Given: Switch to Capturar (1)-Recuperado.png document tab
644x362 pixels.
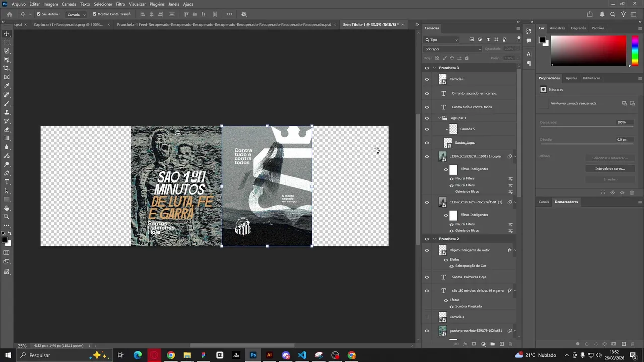Looking at the screenshot, I should click(69, 24).
